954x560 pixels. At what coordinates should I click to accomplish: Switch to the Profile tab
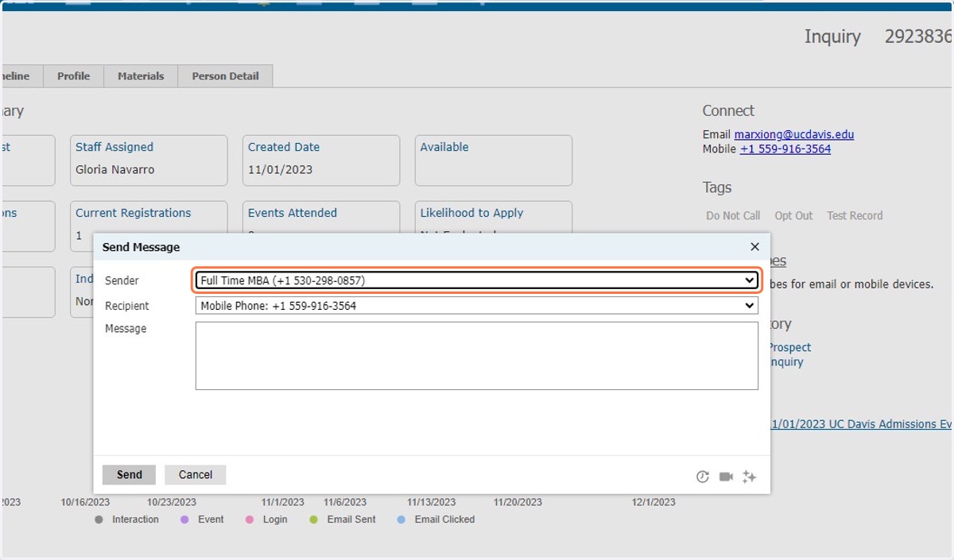tap(73, 76)
